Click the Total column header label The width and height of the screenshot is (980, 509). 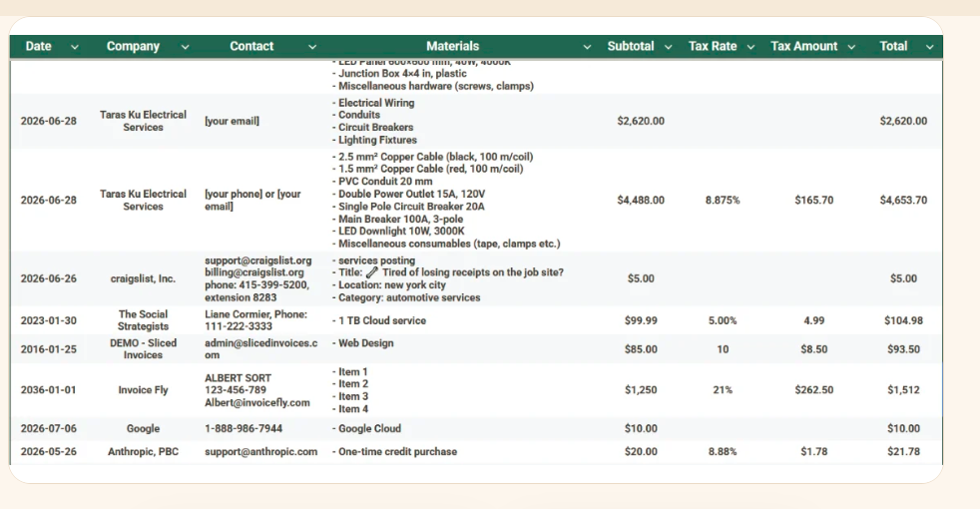tap(893, 46)
